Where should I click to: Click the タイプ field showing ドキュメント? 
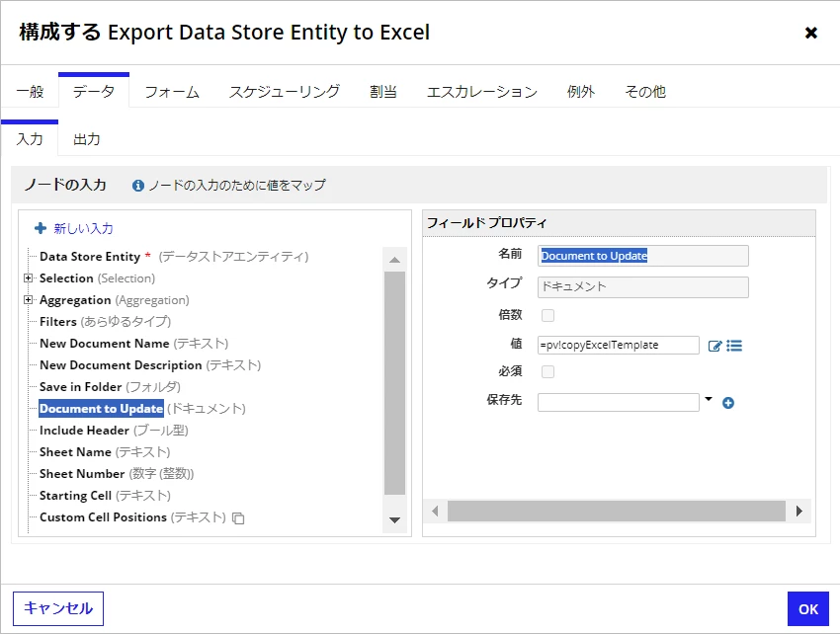click(x=643, y=287)
